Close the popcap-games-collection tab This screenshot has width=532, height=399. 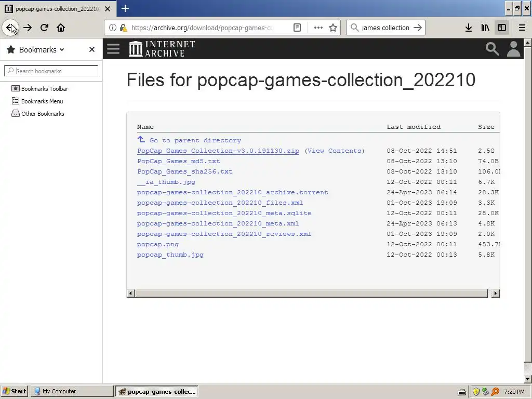108,9
